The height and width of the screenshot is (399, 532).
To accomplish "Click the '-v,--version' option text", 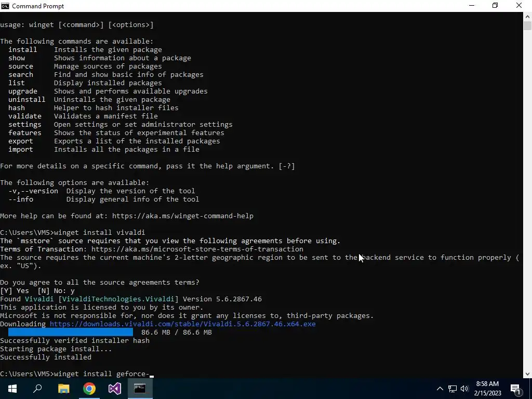I will pyautogui.click(x=33, y=191).
